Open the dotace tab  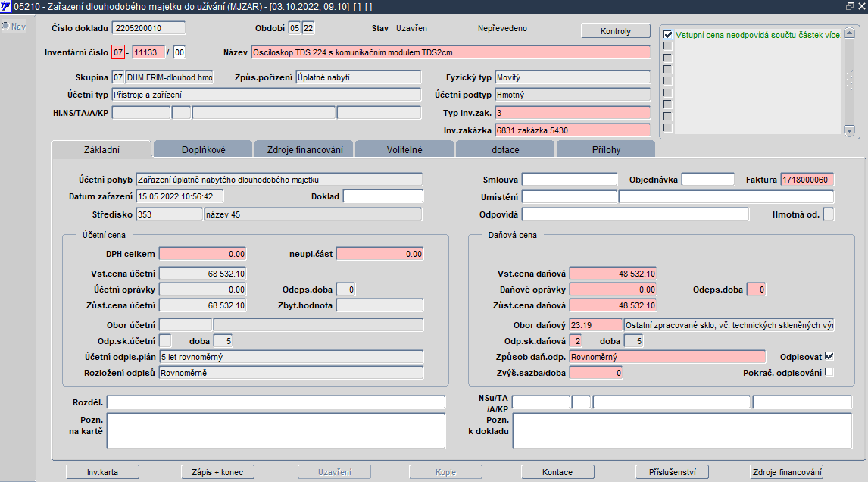click(505, 149)
